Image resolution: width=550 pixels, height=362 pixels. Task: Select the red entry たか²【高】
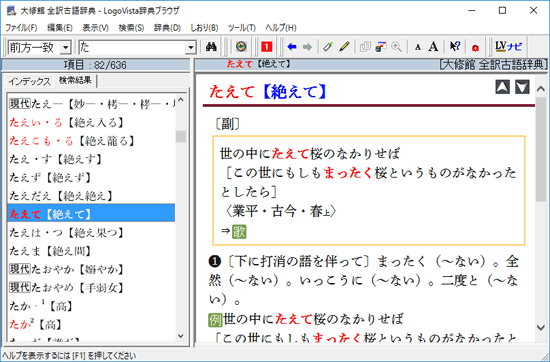click(91, 324)
